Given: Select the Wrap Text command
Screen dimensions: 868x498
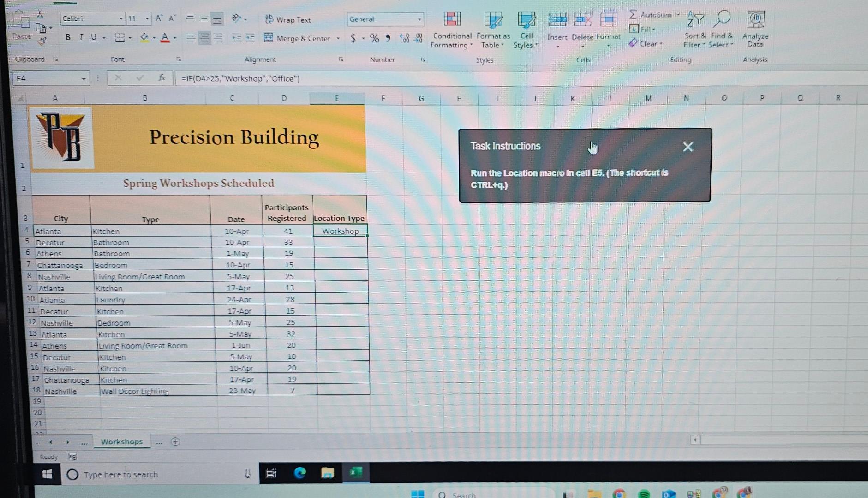Looking at the screenshot, I should (x=287, y=19).
